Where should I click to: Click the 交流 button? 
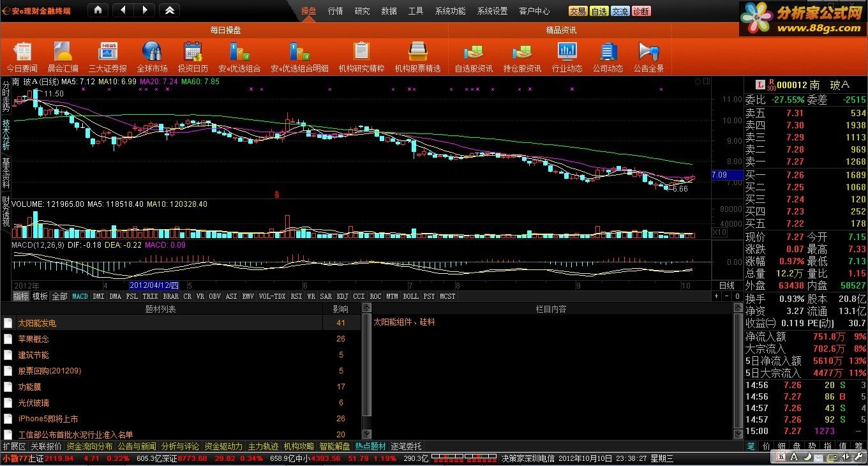[x=620, y=11]
